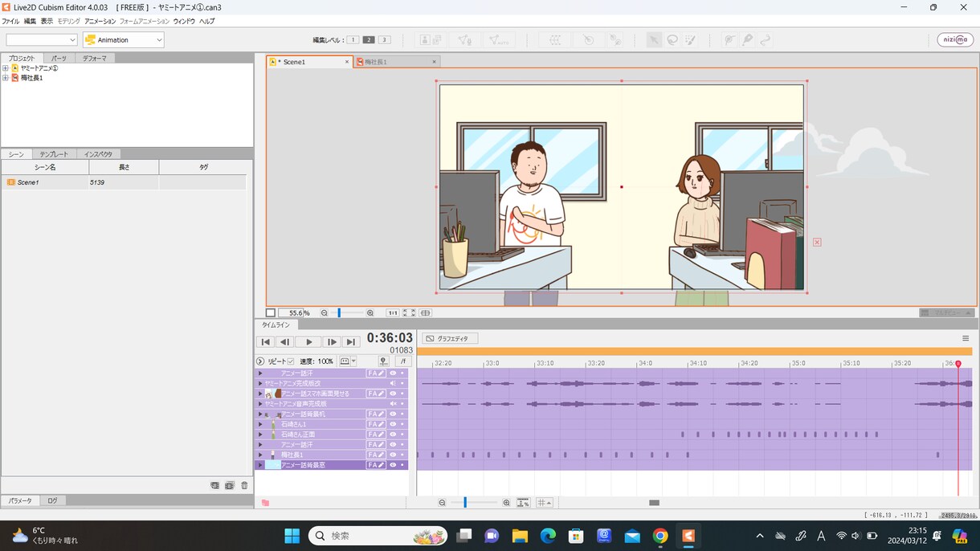Click the add scene film icon

[214, 486]
